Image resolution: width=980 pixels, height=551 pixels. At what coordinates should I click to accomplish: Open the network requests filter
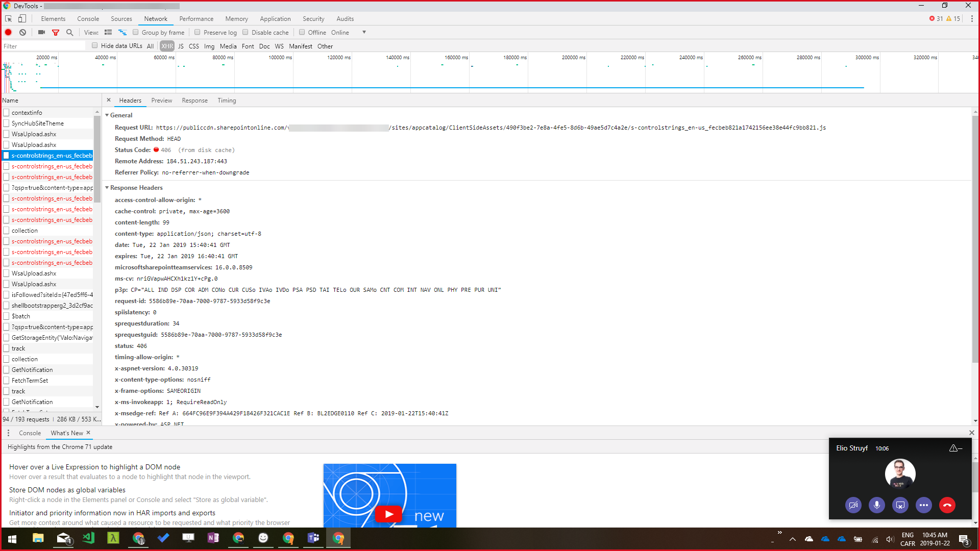point(56,32)
